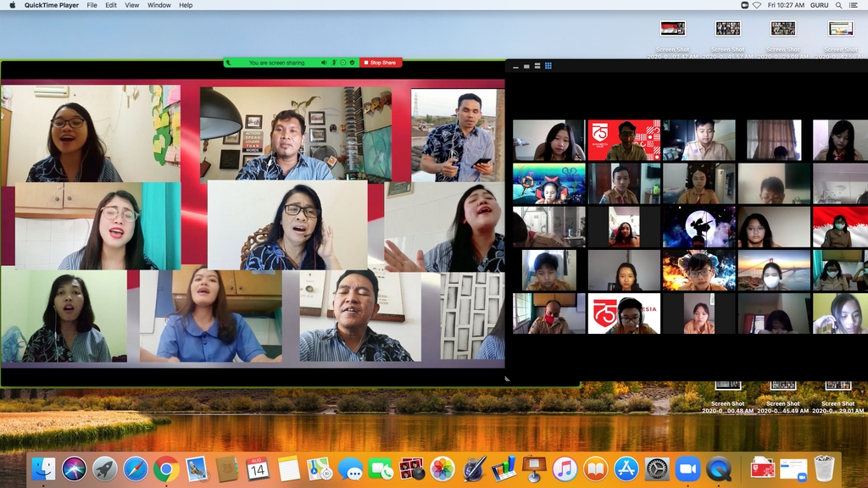868x488 pixels.
Task: Select the Indonesia 75 logo participant tile
Action: coord(624,140)
